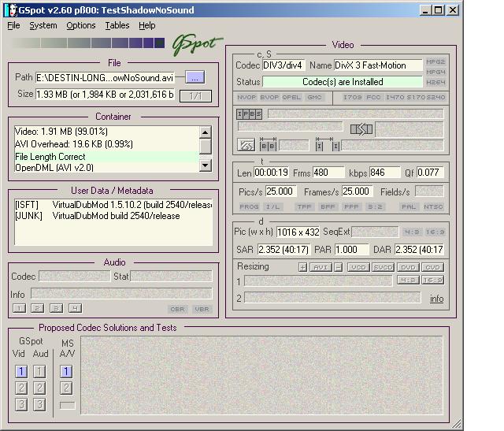Click GSpot Vid solution button 1
The width and height of the screenshot is (504, 431).
coord(21,371)
